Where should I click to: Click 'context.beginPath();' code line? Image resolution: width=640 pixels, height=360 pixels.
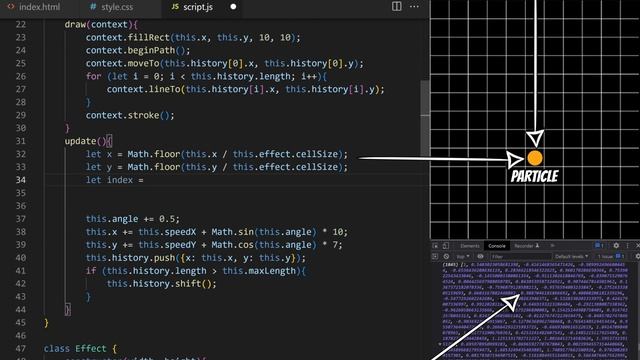[138, 51]
